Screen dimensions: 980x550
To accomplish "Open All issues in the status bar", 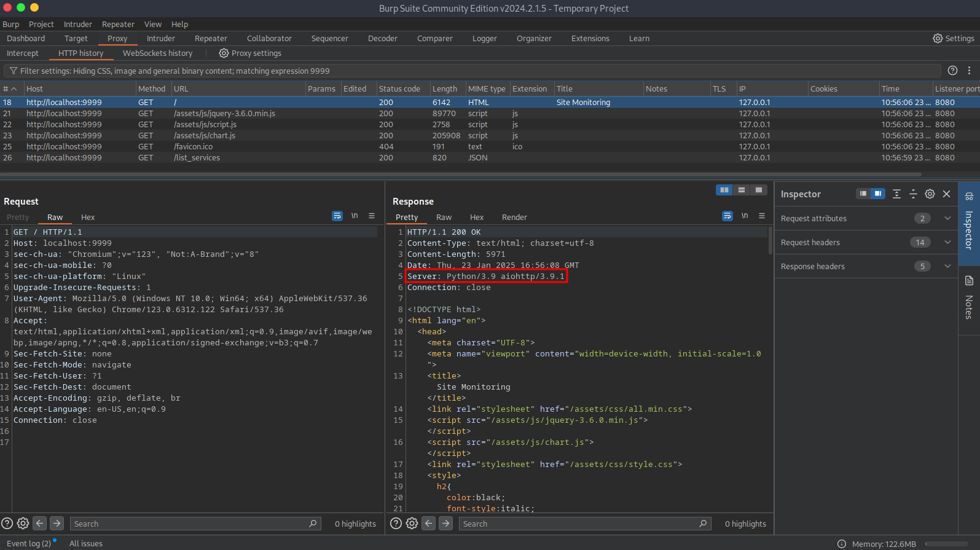I will tap(86, 544).
